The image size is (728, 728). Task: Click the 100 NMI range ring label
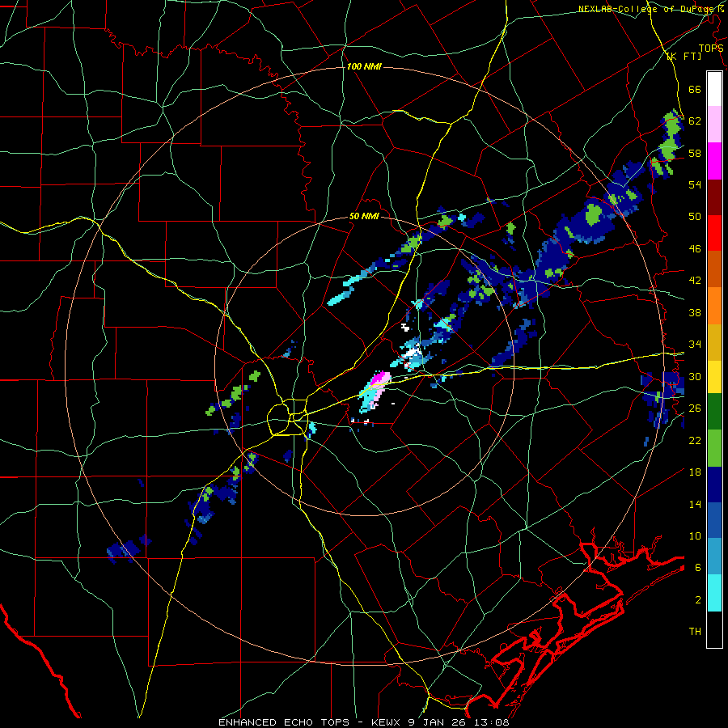(x=364, y=67)
